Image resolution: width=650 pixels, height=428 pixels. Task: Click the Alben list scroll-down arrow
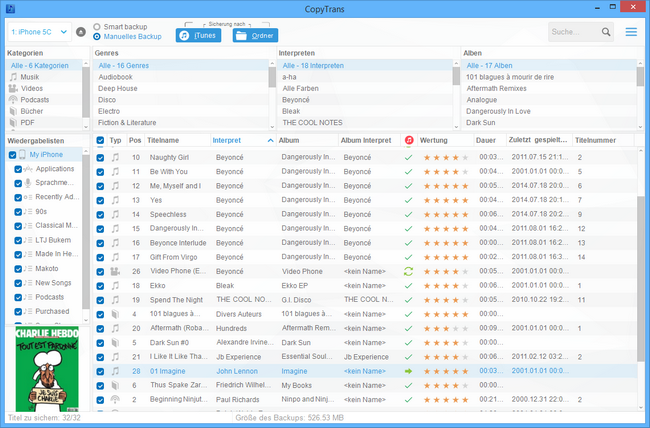[640, 126]
